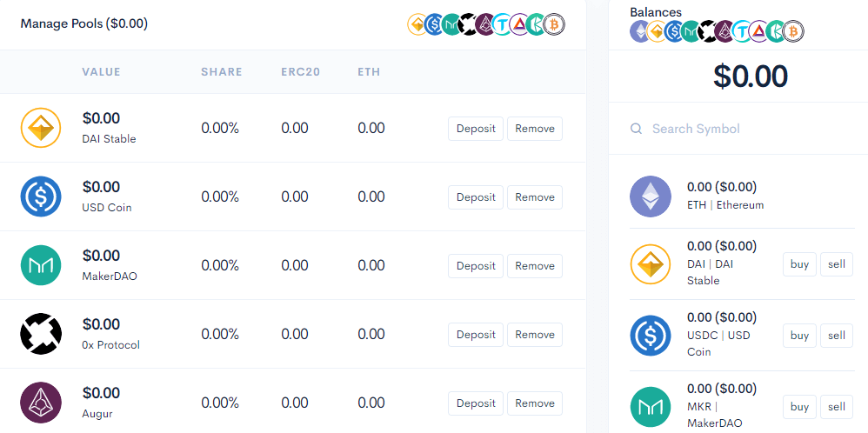Click the USDC icon in Balances list

point(651,336)
